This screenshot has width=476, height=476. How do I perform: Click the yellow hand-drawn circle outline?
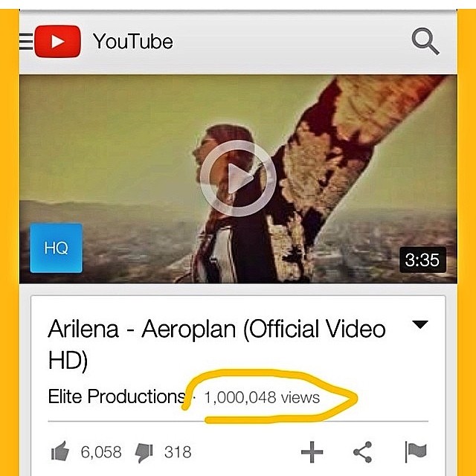click(x=269, y=396)
